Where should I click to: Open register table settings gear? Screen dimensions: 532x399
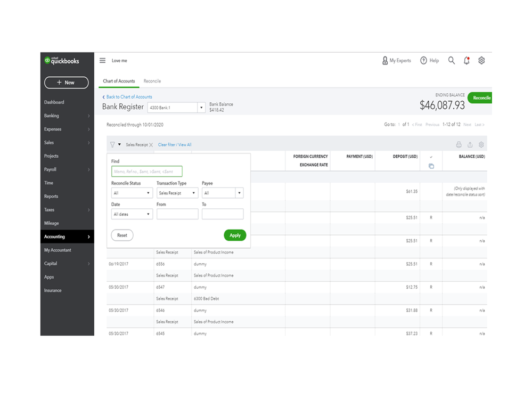(x=481, y=145)
